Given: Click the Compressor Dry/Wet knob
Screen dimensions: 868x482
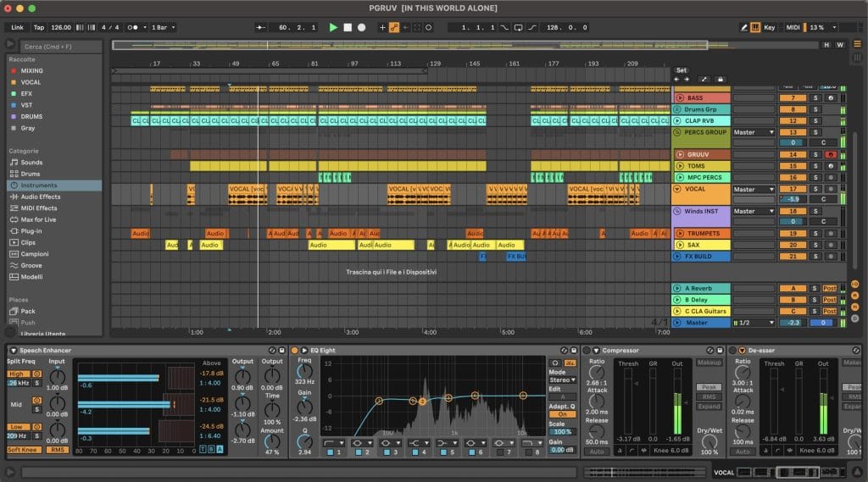Looking at the screenshot, I should (x=709, y=441).
